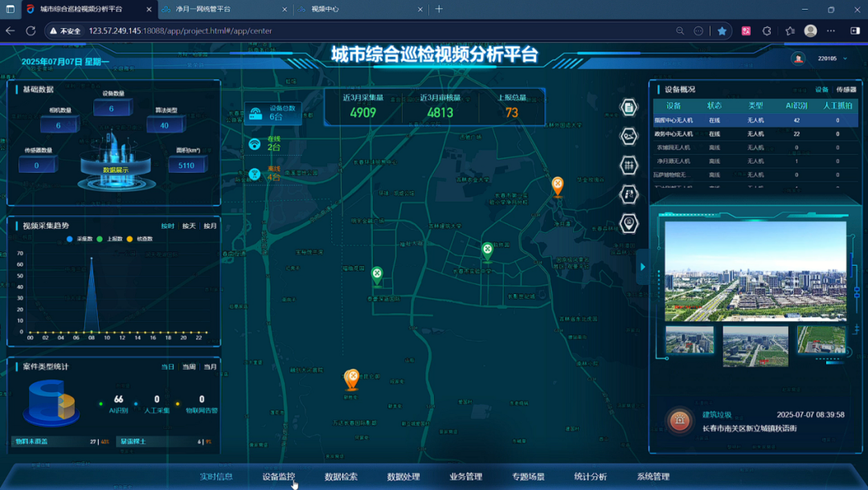
Task: Open 数据检索 bottom menu
Action: (341, 476)
